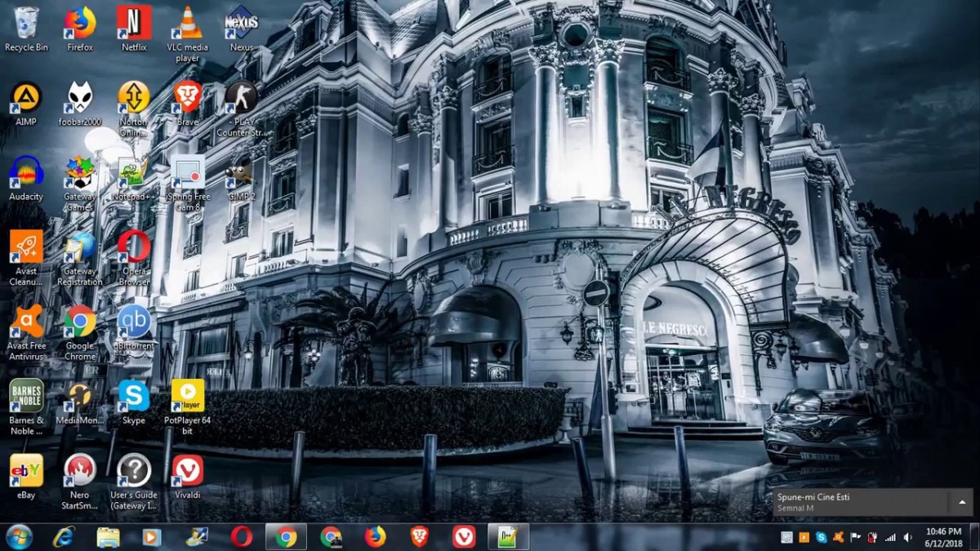Select the Audacity desktop icon
Screen dimensions: 980x551
[26, 173]
